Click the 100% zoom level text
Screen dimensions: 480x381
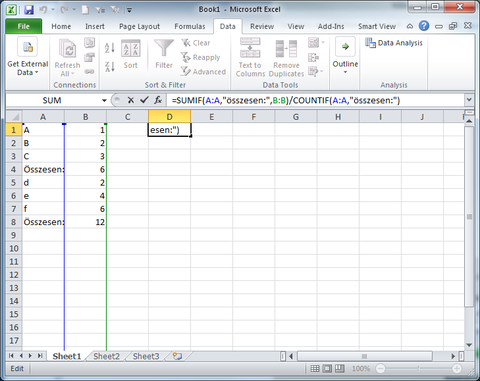pos(361,369)
